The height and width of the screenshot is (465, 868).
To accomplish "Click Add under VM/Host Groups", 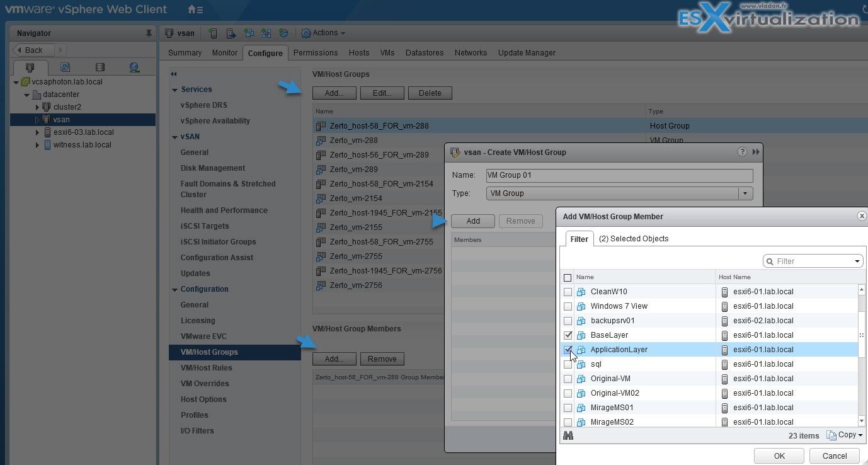I will (x=334, y=93).
